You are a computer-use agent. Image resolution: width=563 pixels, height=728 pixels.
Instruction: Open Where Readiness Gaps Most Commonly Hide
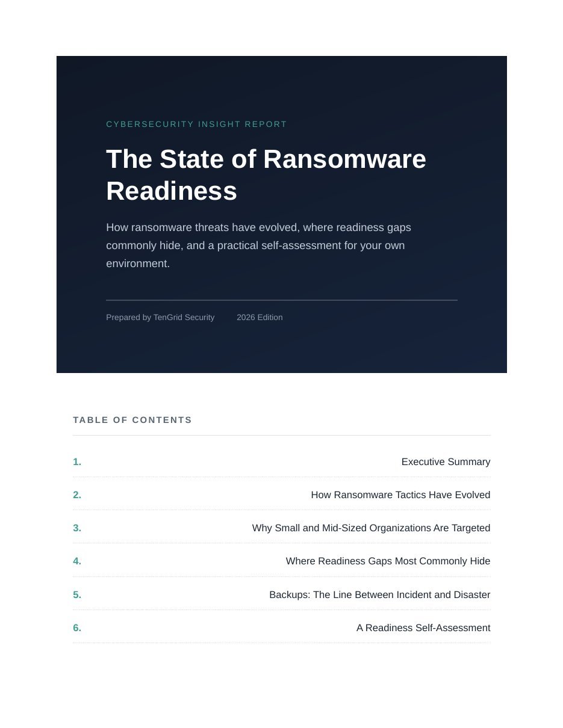pyautogui.click(x=388, y=561)
